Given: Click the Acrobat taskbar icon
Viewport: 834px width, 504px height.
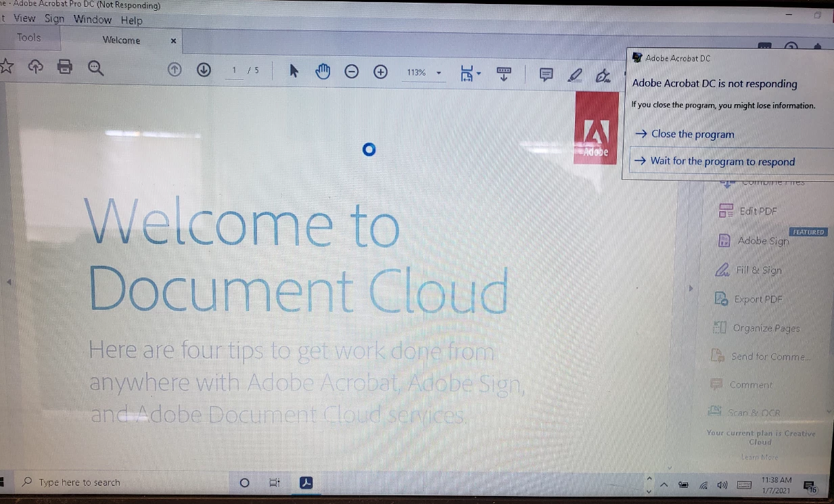Looking at the screenshot, I should [306, 482].
